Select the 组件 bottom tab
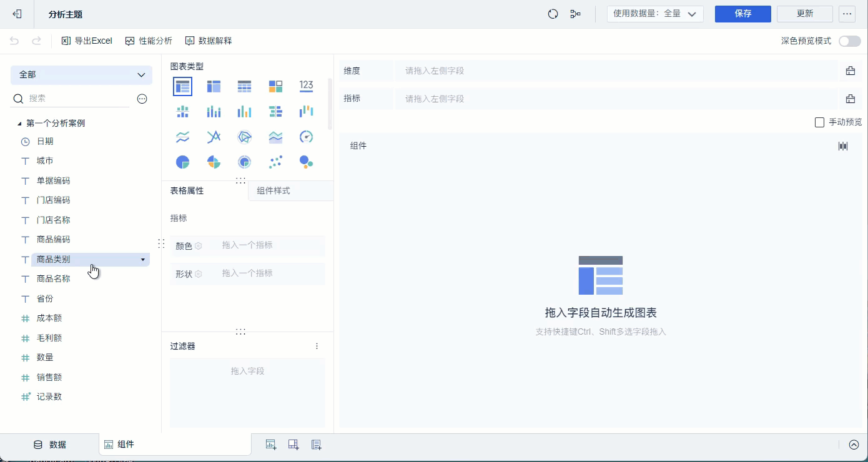The height and width of the screenshot is (462, 868). point(175,445)
